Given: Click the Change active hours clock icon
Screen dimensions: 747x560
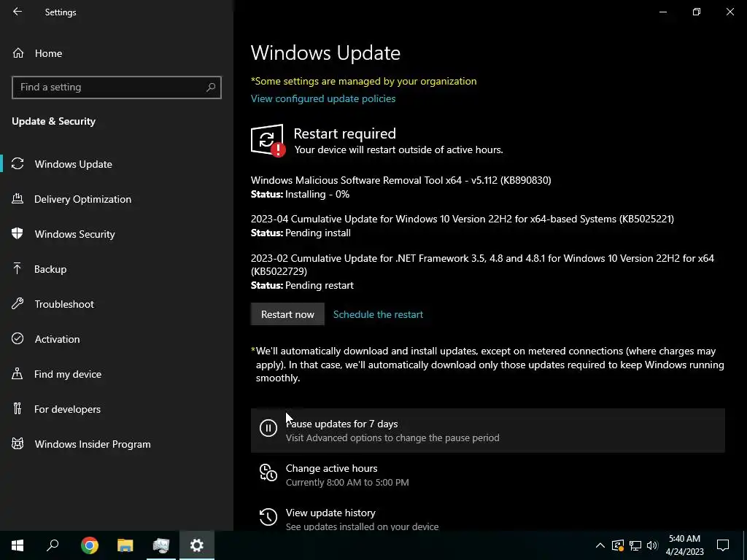Looking at the screenshot, I should pos(268,472).
